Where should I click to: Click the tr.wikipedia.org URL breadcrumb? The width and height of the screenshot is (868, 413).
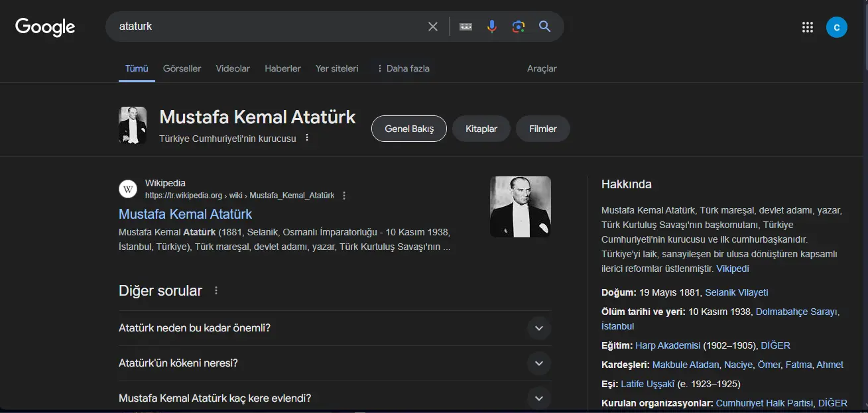pyautogui.click(x=240, y=196)
